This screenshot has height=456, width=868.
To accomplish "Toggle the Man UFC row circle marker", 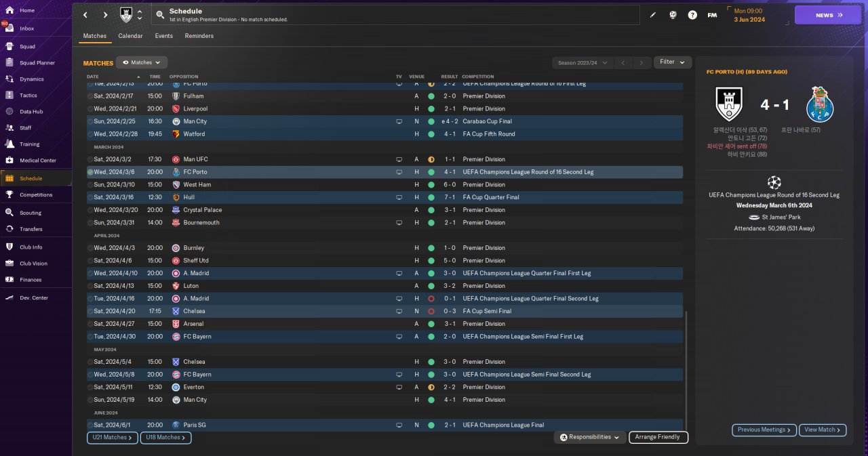I will pos(90,160).
